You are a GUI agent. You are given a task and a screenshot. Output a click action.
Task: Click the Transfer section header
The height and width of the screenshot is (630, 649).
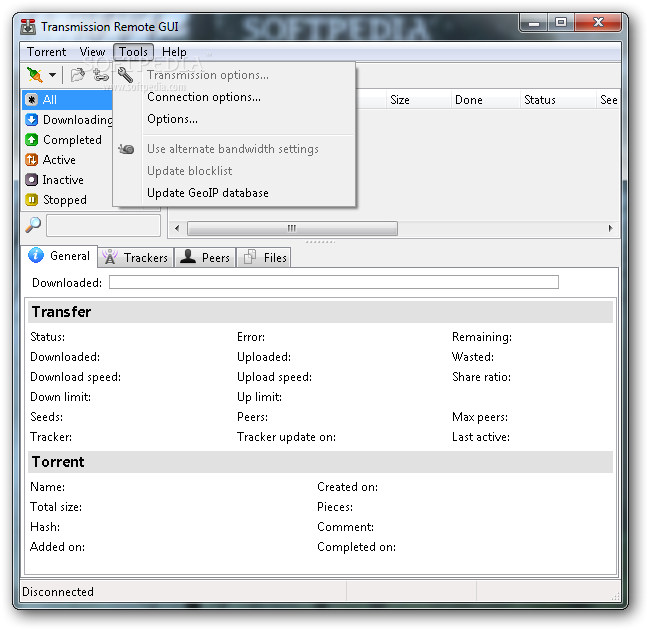click(320, 312)
